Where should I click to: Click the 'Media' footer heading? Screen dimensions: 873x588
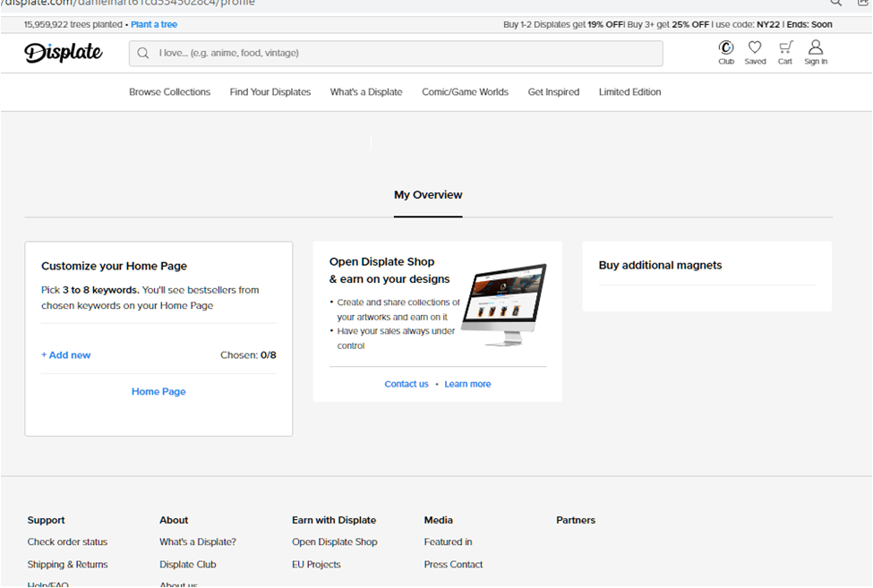(438, 520)
